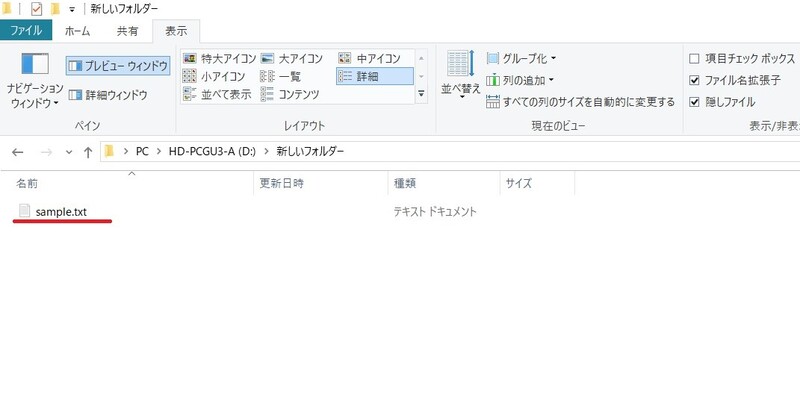This screenshot has width=800, height=418.
Task: Toggle the Details Pane (詳細ウィンドウ) button
Action: click(108, 95)
